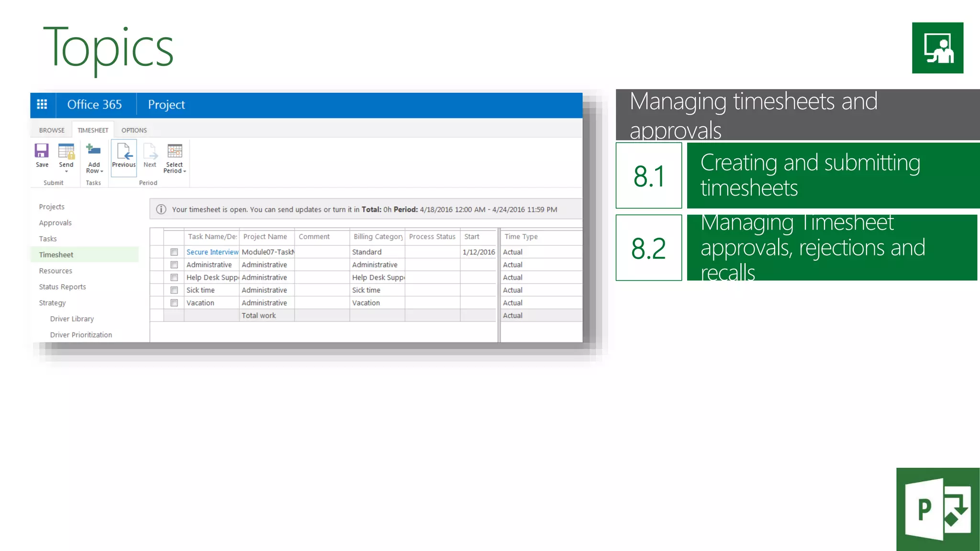Image resolution: width=980 pixels, height=551 pixels.
Task: Click the Start column header
Action: point(478,237)
